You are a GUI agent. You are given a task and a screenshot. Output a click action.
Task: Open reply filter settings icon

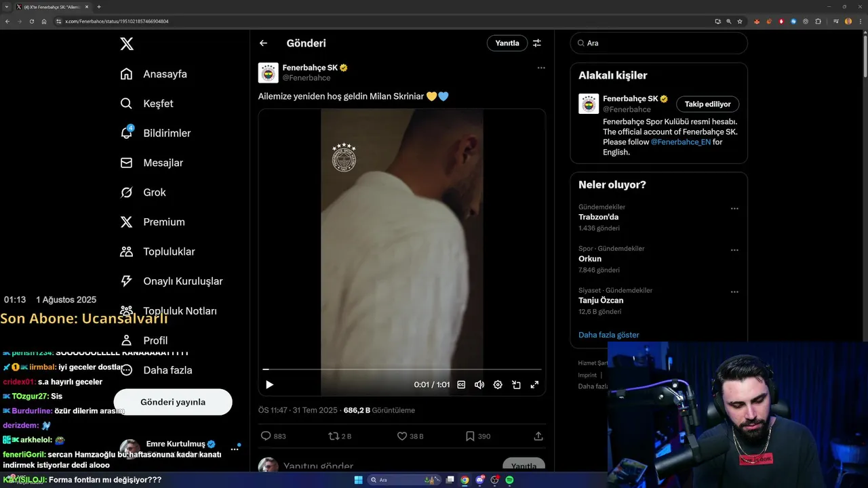(537, 43)
